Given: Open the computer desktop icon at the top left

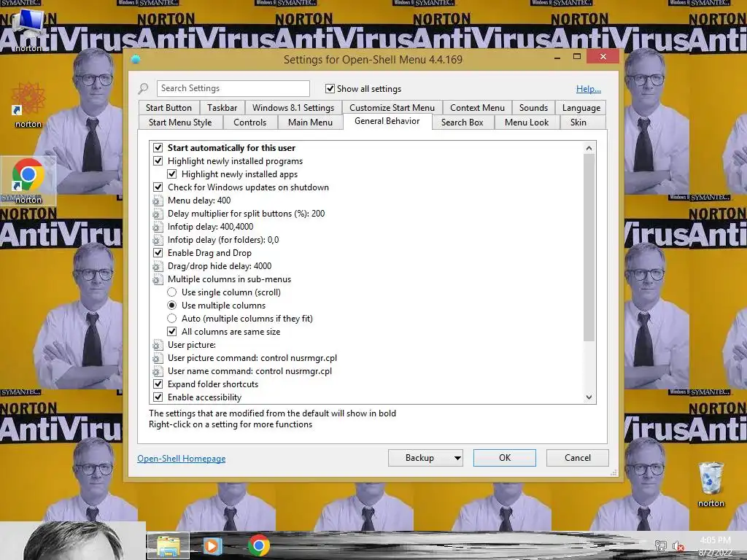Looking at the screenshot, I should point(28,30).
